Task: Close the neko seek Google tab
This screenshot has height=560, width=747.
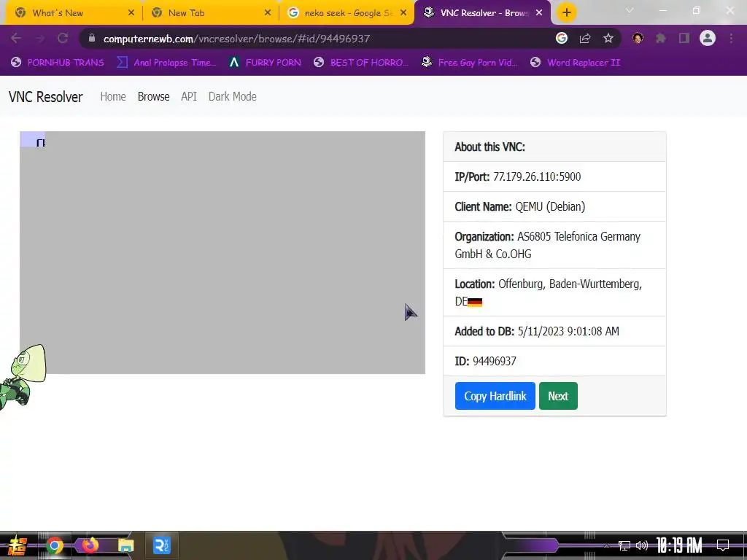Action: pos(404,13)
